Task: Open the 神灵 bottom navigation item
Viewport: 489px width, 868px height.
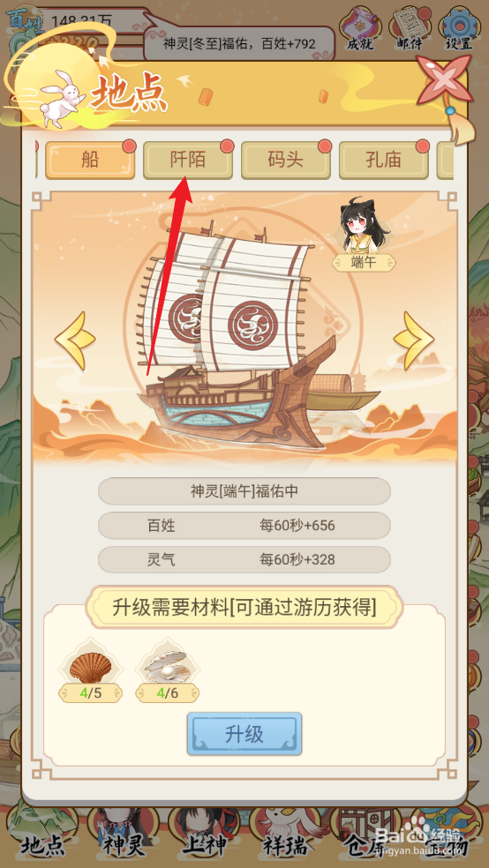Action: [x=123, y=837]
